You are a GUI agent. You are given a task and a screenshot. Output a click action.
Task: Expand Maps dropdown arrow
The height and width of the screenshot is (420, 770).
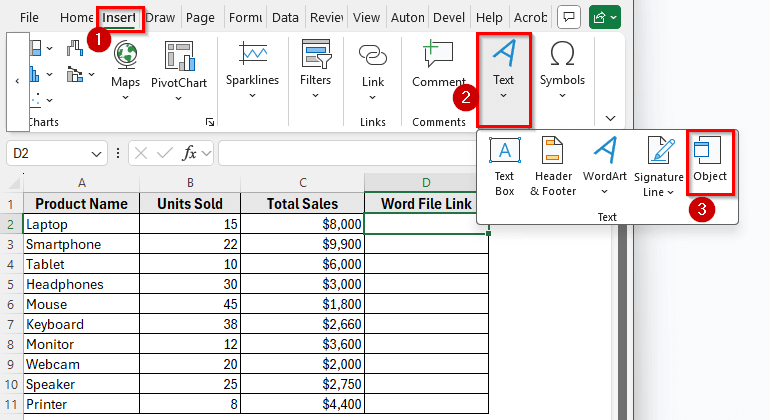click(125, 98)
